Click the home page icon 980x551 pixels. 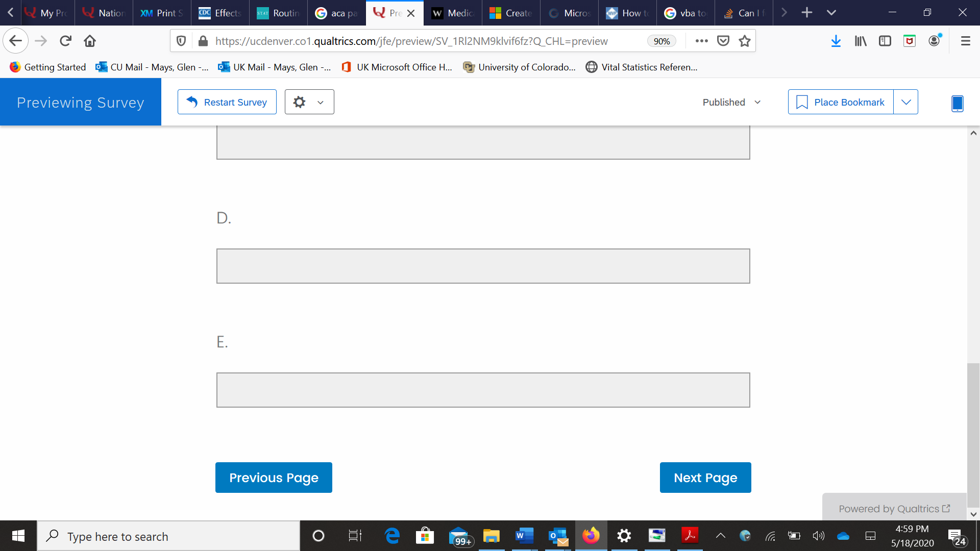[x=90, y=41]
